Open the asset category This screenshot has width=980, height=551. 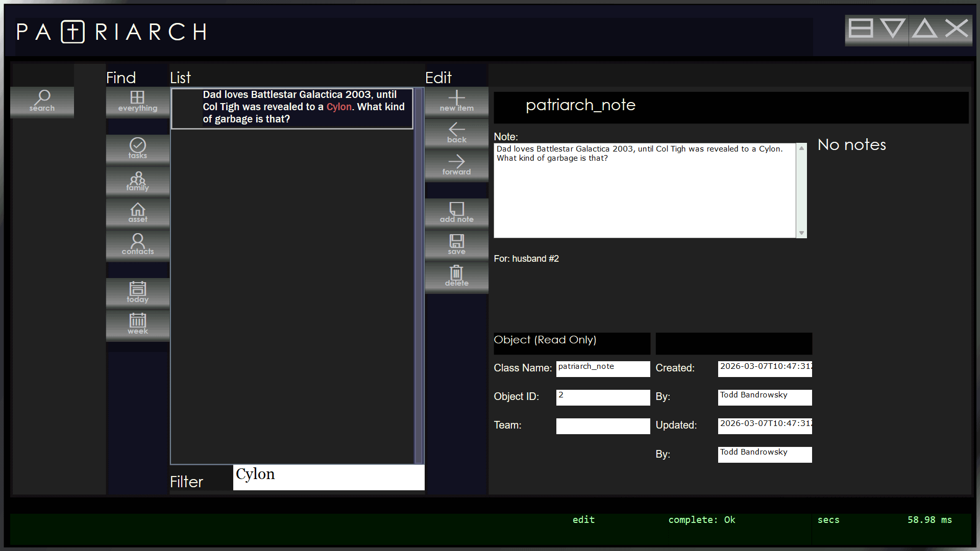(137, 213)
